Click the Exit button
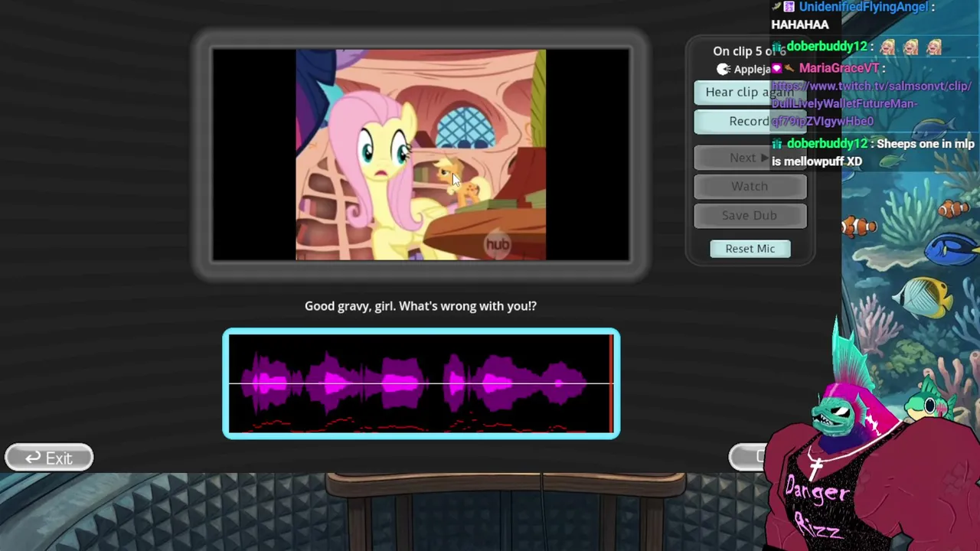 49,458
